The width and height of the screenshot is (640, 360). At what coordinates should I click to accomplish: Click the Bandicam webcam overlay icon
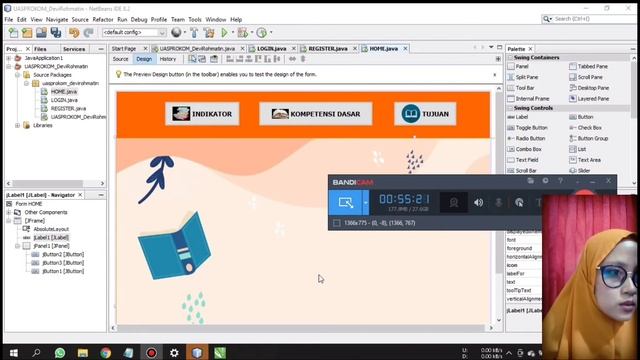tap(453, 202)
